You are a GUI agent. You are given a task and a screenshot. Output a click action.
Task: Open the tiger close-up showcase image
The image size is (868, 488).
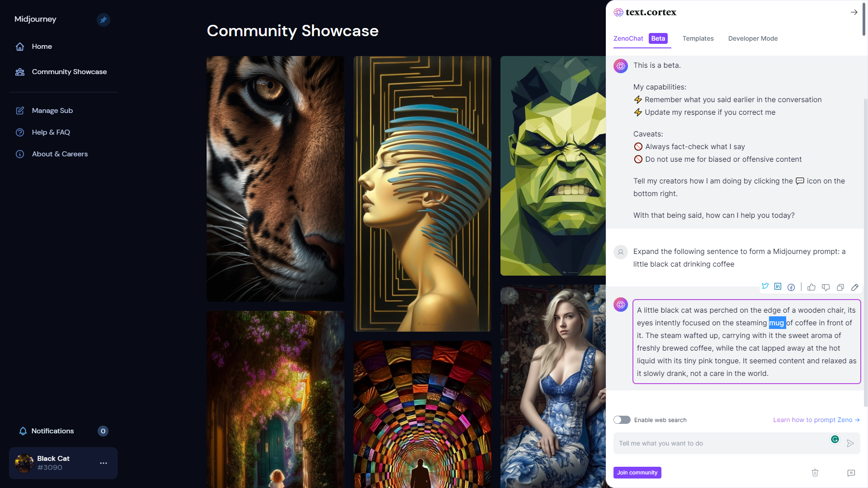[x=275, y=178]
